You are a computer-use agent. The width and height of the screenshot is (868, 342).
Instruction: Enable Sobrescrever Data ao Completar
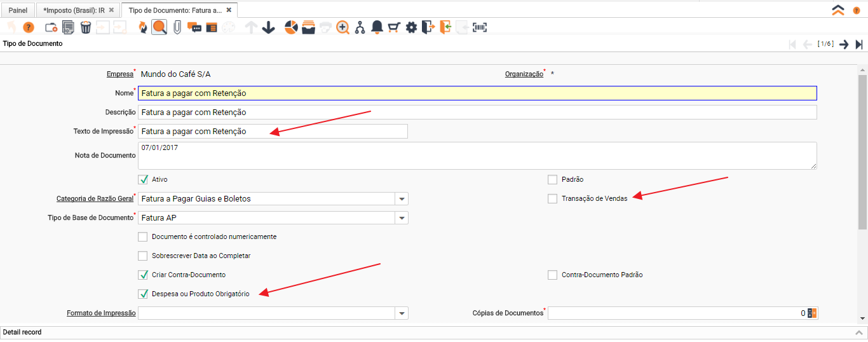143,256
